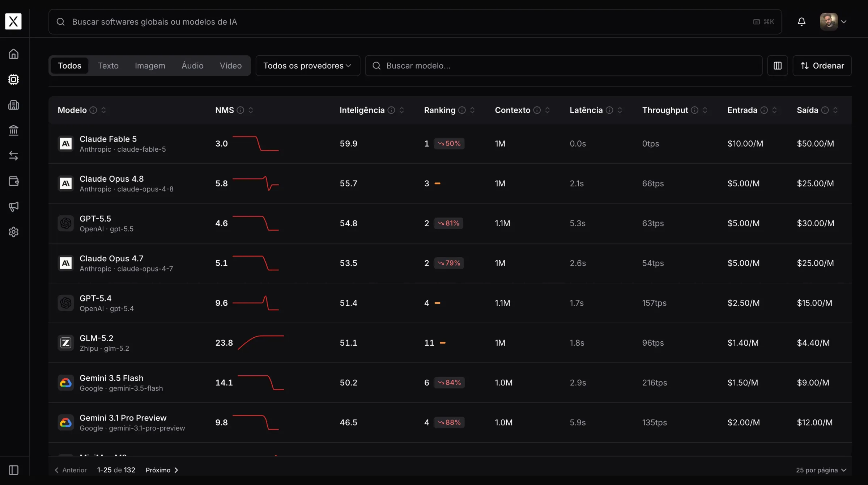The image size is (868, 485).
Task: Switch to the Áudio tab
Action: click(x=192, y=66)
